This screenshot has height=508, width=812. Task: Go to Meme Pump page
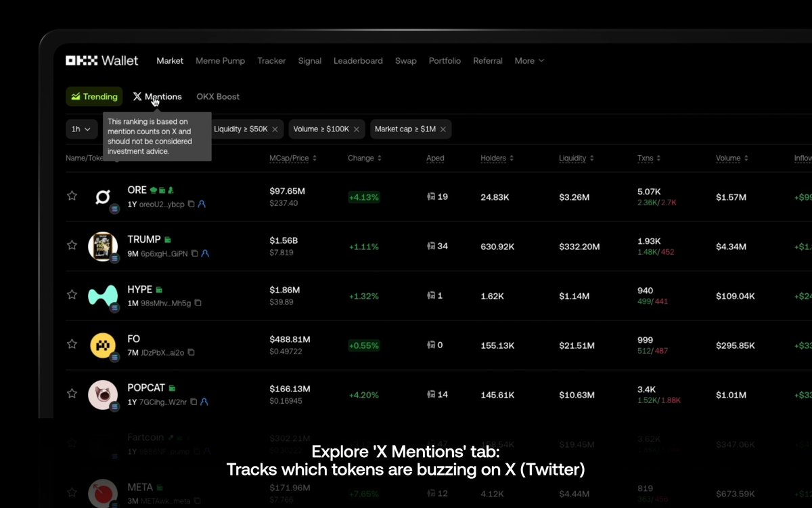(220, 61)
